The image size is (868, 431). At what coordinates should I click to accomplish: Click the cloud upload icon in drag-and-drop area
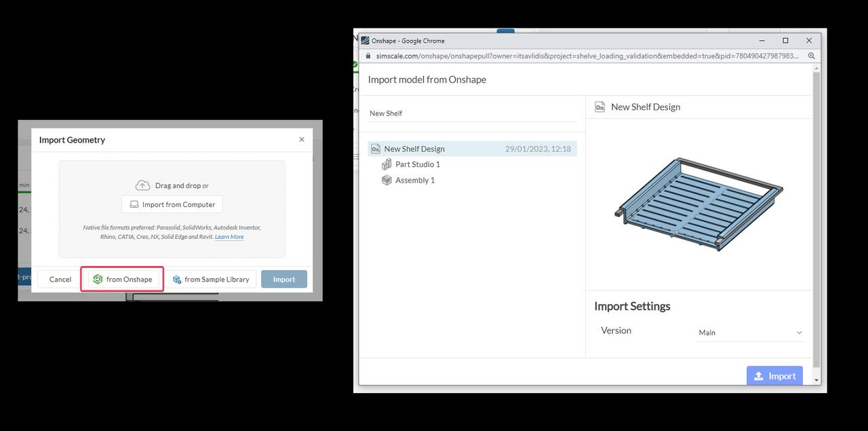click(x=142, y=184)
